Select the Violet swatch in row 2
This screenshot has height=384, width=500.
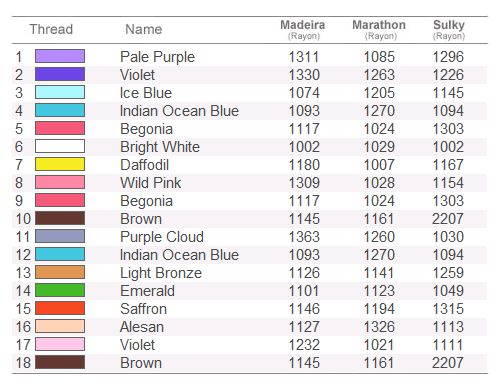tap(60, 74)
